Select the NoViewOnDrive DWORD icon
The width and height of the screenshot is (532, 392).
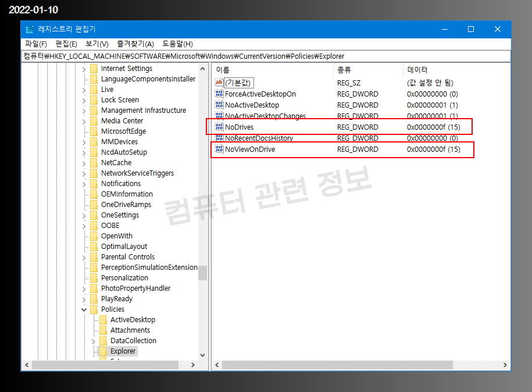click(219, 149)
